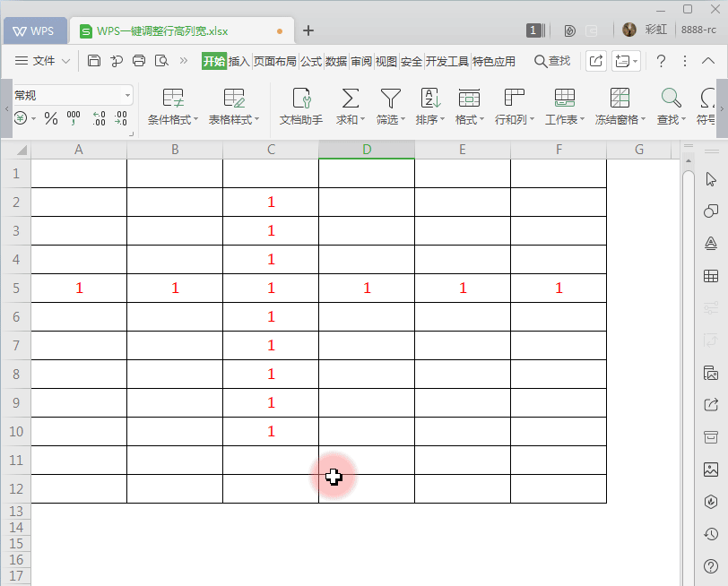Viewport: 728px width, 586px height.
Task: Click cell F5 containing 1
Action: pyautogui.click(x=559, y=289)
